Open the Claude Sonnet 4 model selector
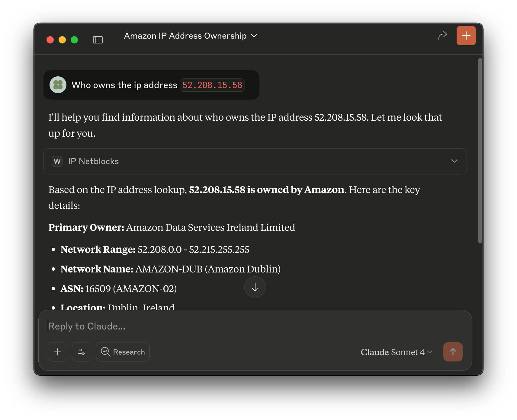Viewport: 517px width, 420px height. pos(396,352)
